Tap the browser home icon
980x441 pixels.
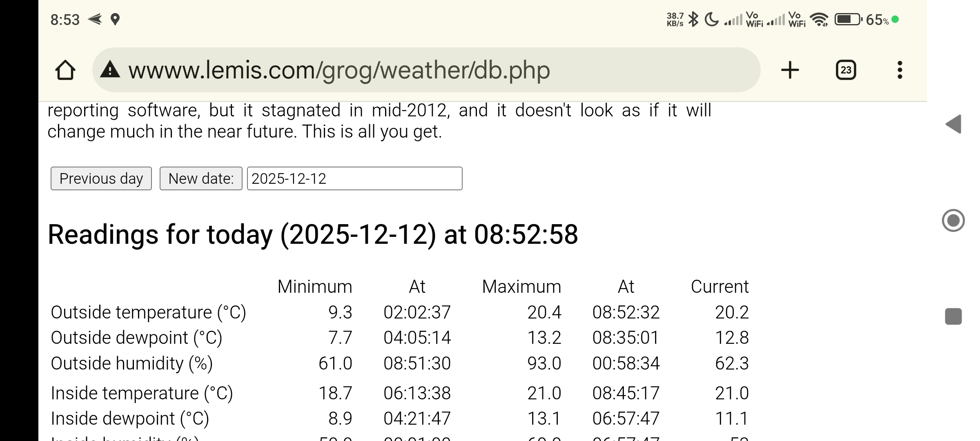click(65, 70)
